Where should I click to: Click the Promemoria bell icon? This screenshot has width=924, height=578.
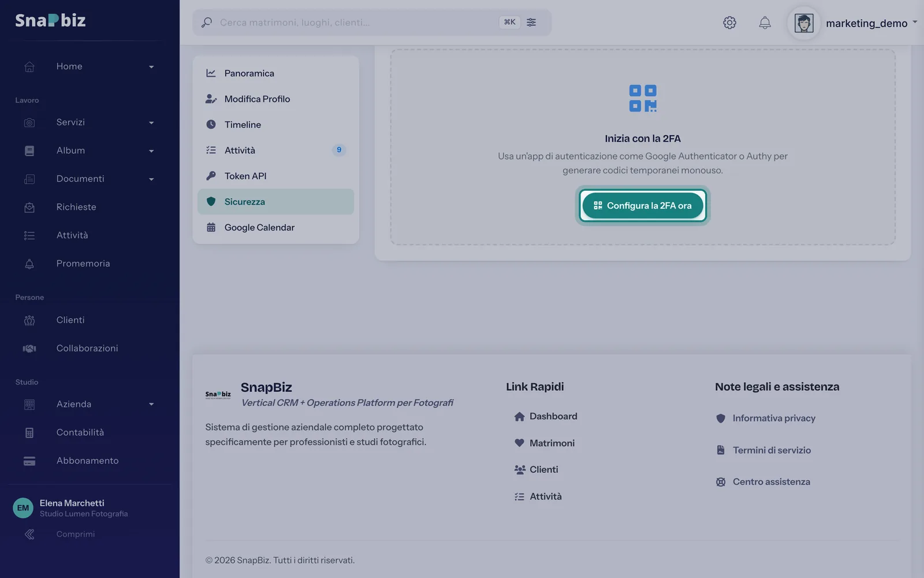coord(29,264)
